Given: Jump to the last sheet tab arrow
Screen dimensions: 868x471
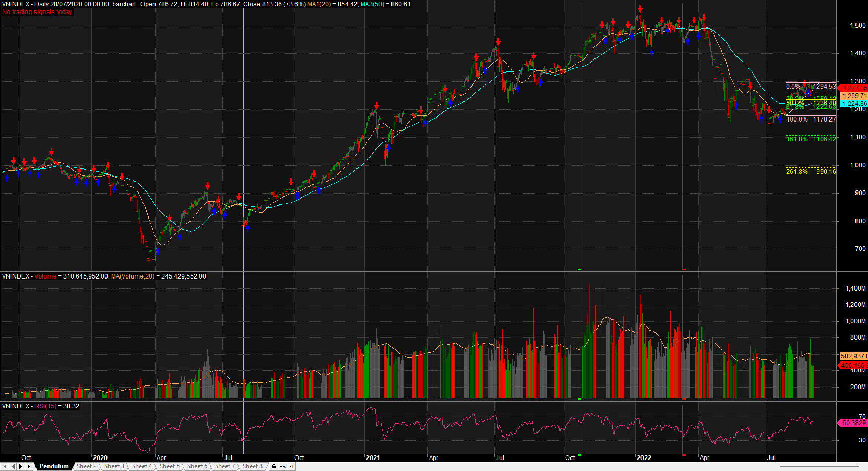Looking at the screenshot, I should click(x=29, y=466).
